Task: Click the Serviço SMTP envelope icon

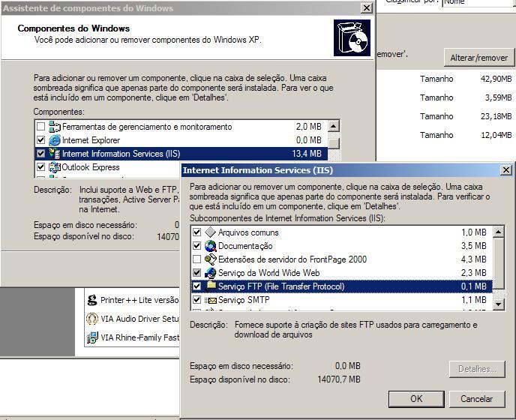Action: [210, 300]
